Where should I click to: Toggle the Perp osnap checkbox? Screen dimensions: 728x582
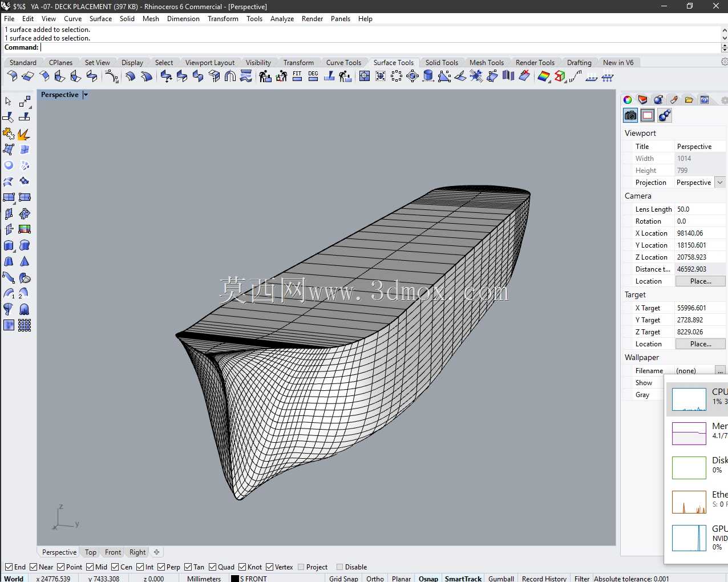161,567
